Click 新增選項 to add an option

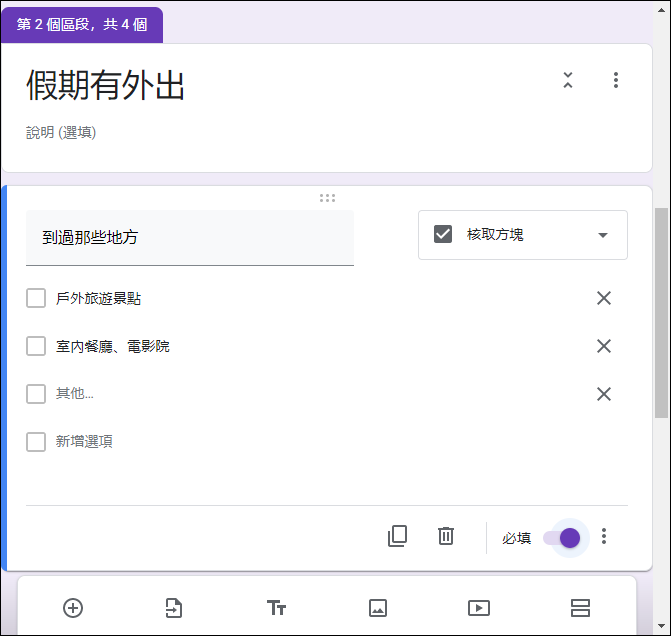84,441
